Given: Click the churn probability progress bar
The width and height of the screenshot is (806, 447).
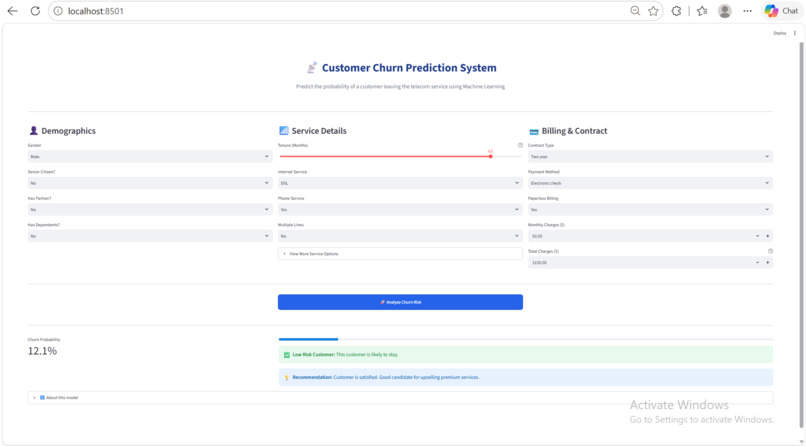Looking at the screenshot, I should (x=525, y=339).
